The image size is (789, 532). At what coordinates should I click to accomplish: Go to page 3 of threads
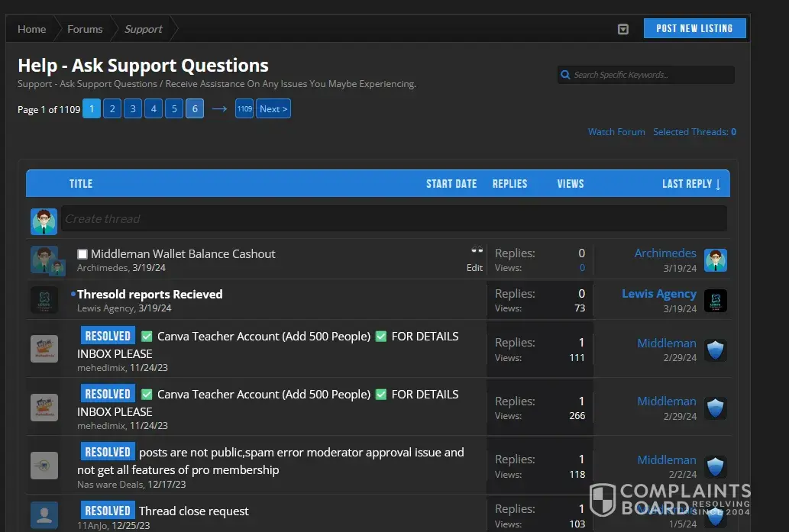coord(133,109)
